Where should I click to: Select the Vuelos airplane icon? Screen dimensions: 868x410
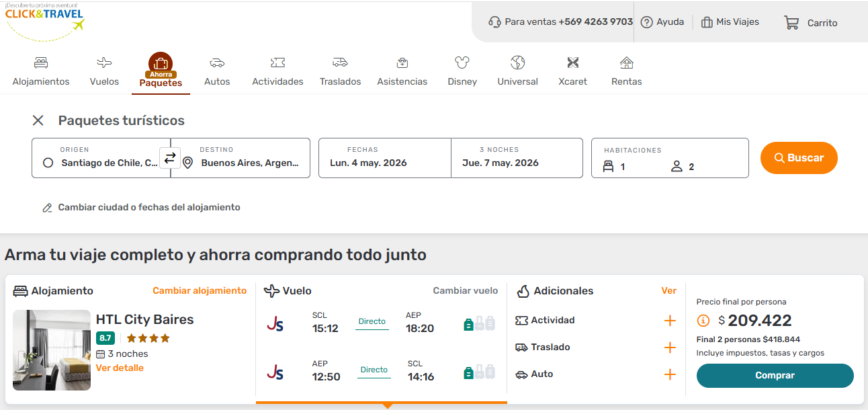104,63
